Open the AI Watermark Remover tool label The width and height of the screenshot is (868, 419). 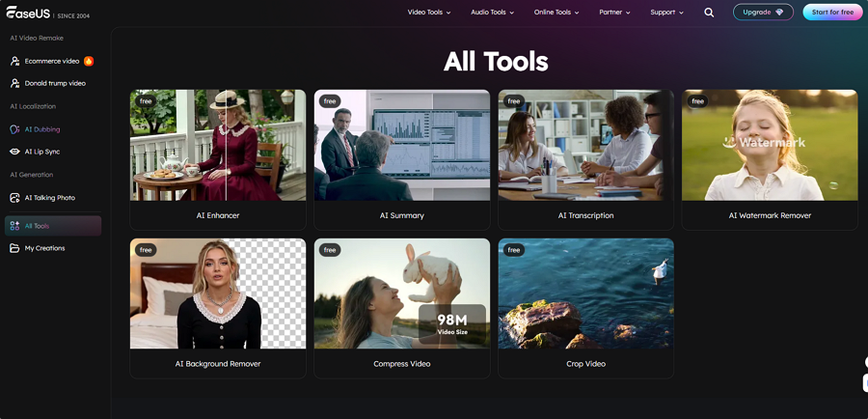tap(770, 215)
